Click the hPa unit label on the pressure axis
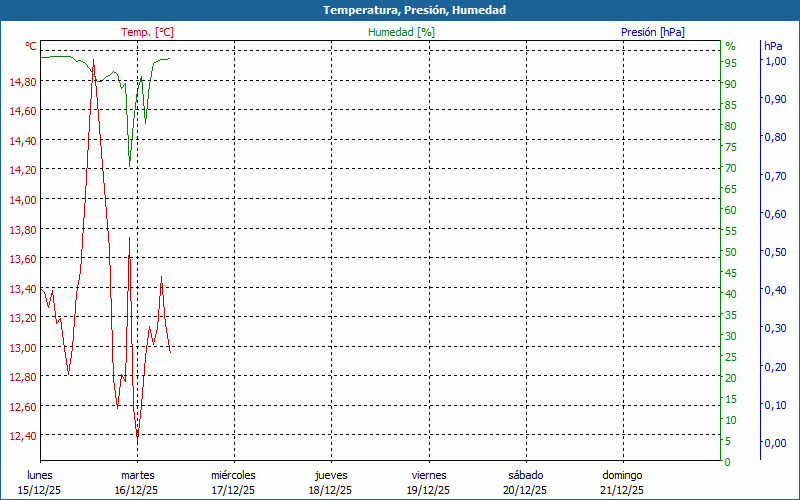This screenshot has height=500, width=800. (x=773, y=46)
